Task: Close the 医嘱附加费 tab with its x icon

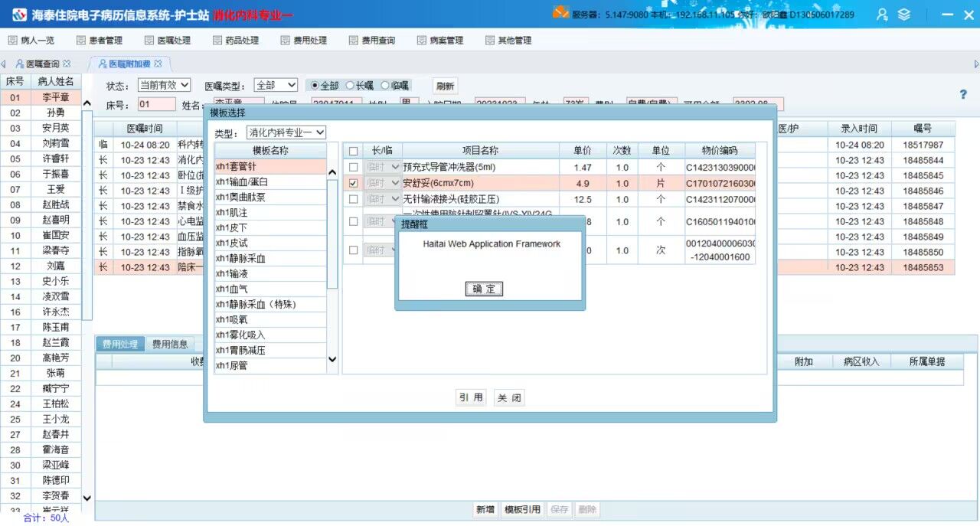Action: (158, 64)
